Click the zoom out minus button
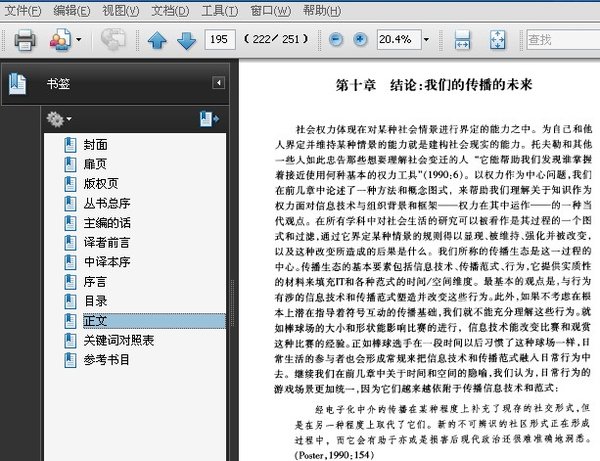 point(335,40)
